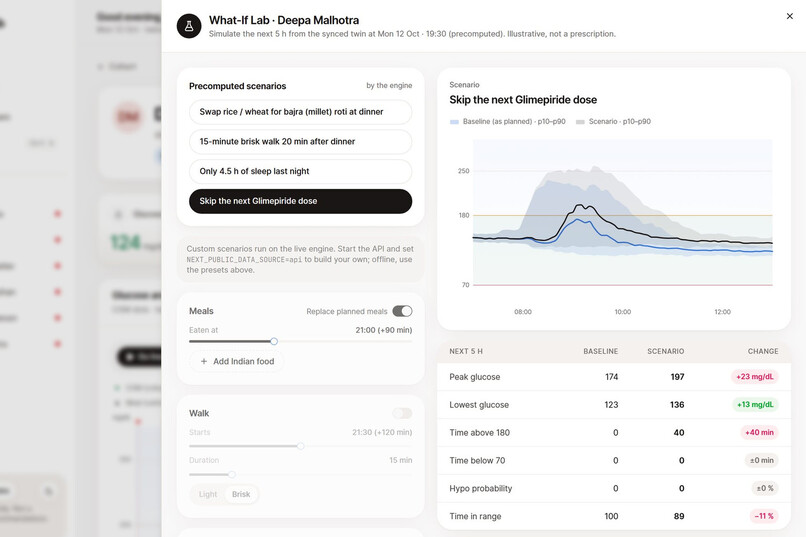Viewport: 806px width, 537px height.
Task: Click the Lowest glucose row label
Action: click(479, 405)
